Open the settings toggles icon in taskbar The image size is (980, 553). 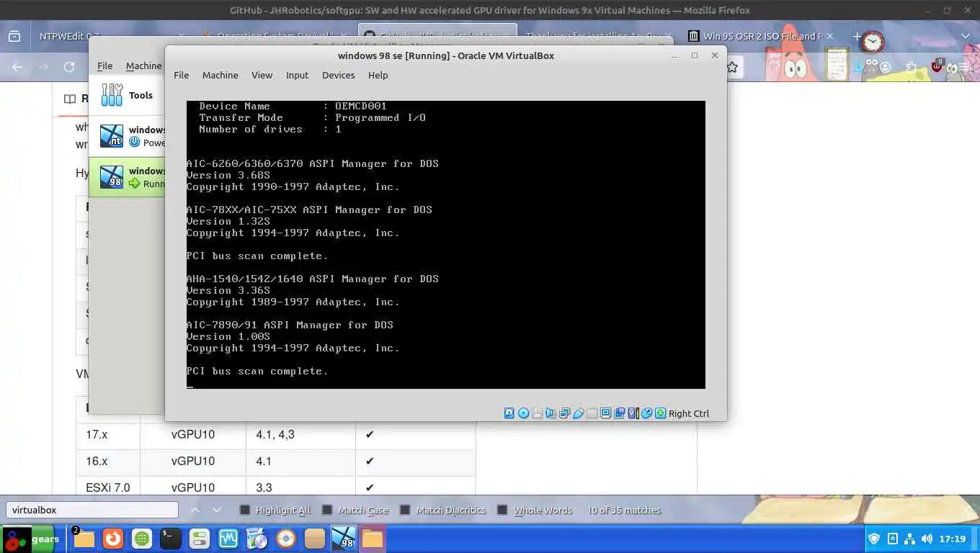(200, 539)
